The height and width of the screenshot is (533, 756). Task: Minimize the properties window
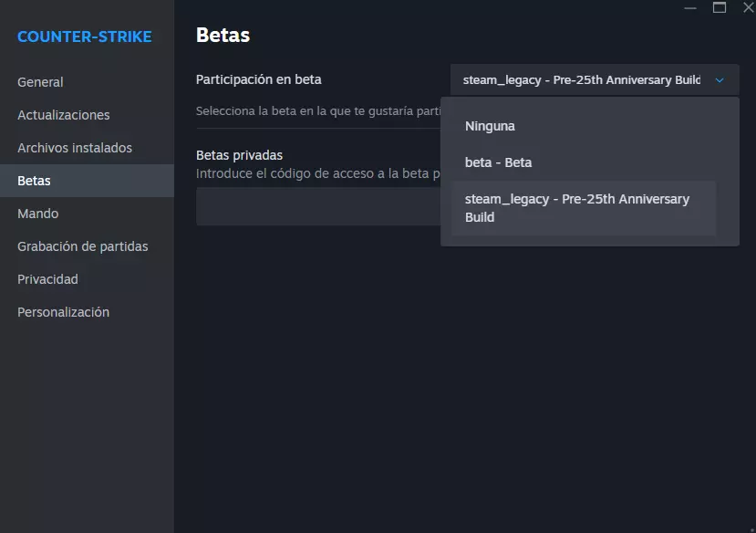689,7
